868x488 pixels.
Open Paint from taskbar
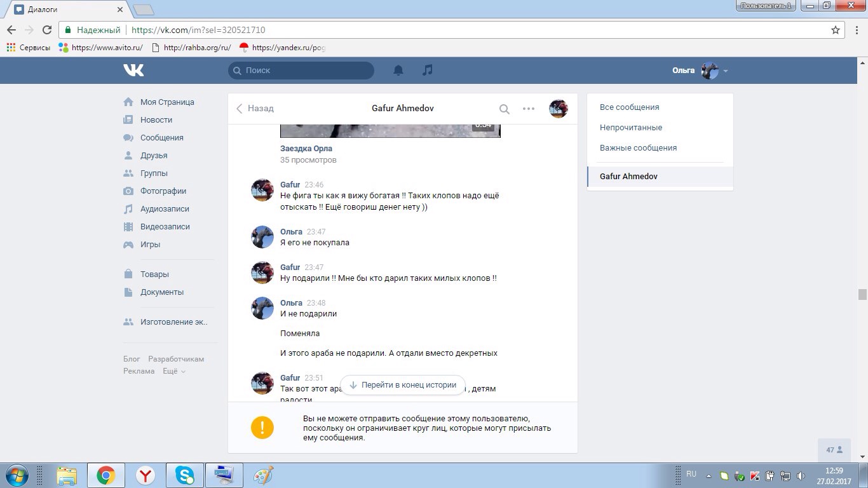click(264, 475)
